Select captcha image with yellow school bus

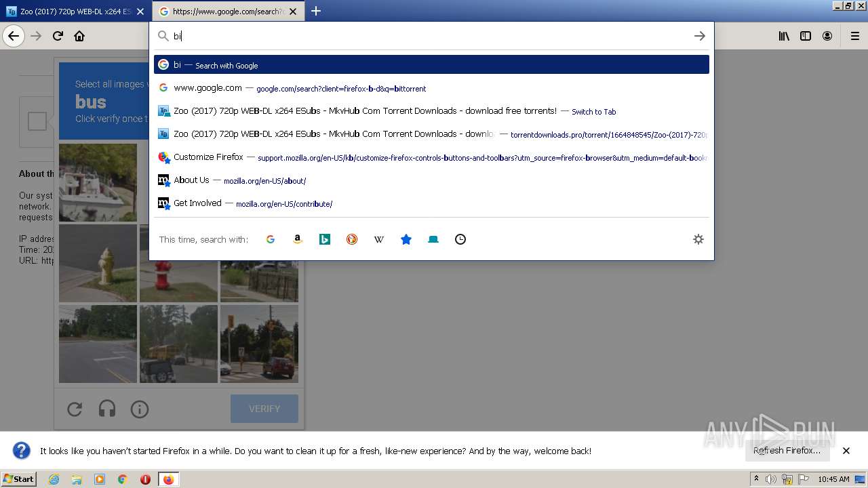pos(178,344)
